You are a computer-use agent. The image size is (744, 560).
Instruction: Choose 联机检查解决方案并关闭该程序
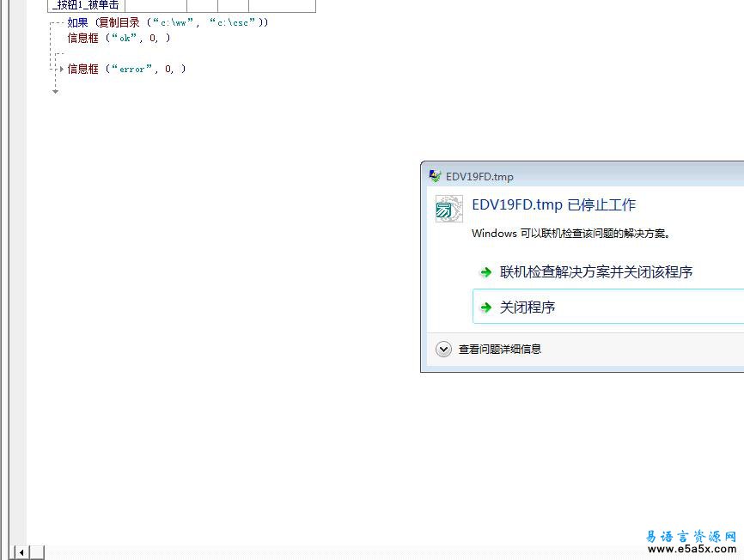596,272
